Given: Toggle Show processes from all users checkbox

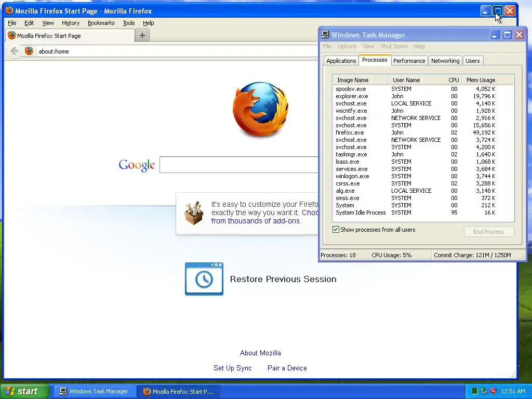Looking at the screenshot, I should point(336,230).
